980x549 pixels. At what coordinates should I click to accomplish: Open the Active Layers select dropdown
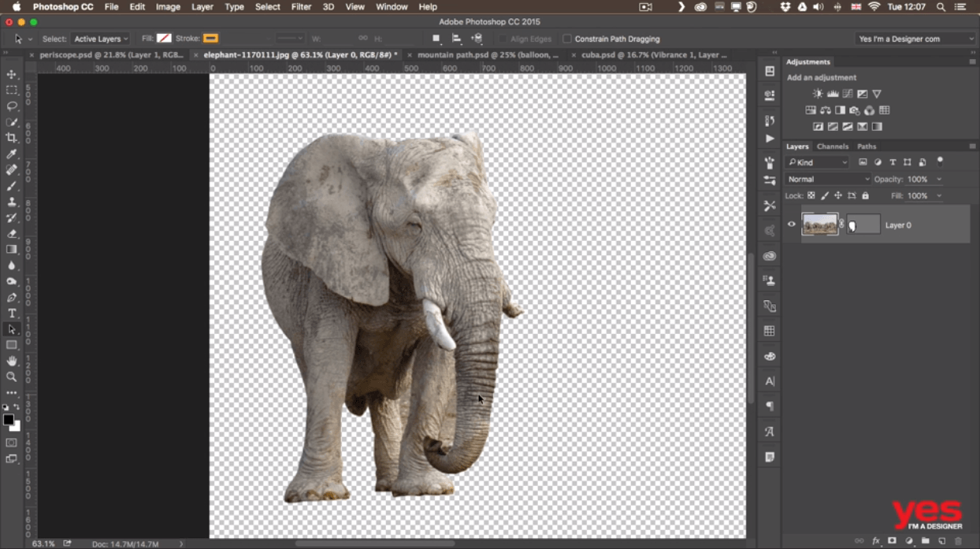pos(101,39)
